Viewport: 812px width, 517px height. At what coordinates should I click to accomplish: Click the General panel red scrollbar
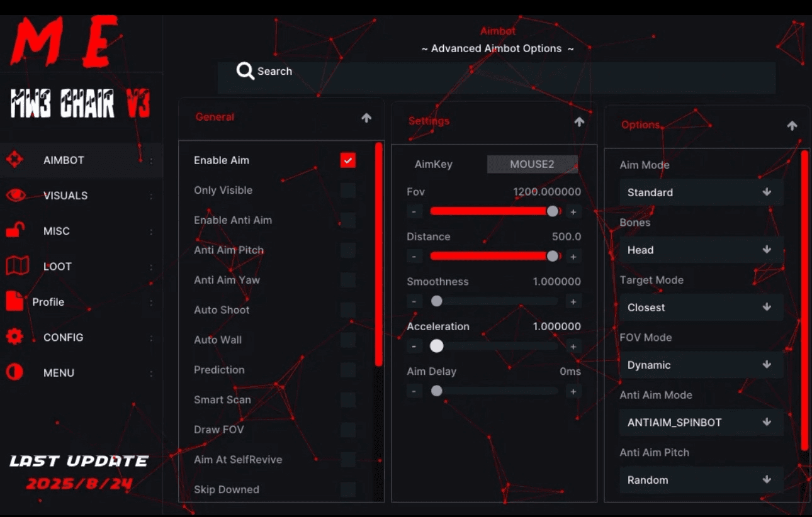click(378, 255)
